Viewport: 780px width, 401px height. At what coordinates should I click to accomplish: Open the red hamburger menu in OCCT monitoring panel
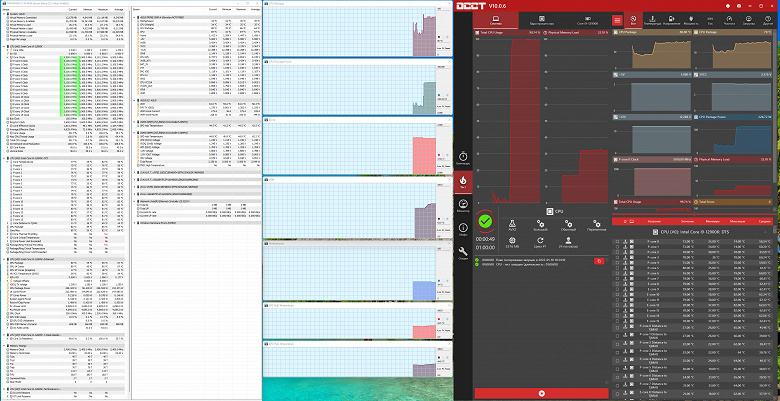(x=617, y=20)
